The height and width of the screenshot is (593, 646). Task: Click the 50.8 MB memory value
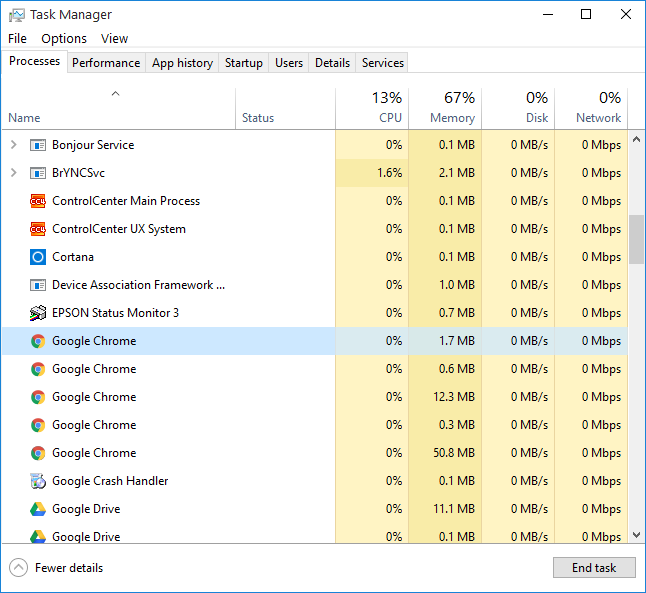click(x=454, y=453)
